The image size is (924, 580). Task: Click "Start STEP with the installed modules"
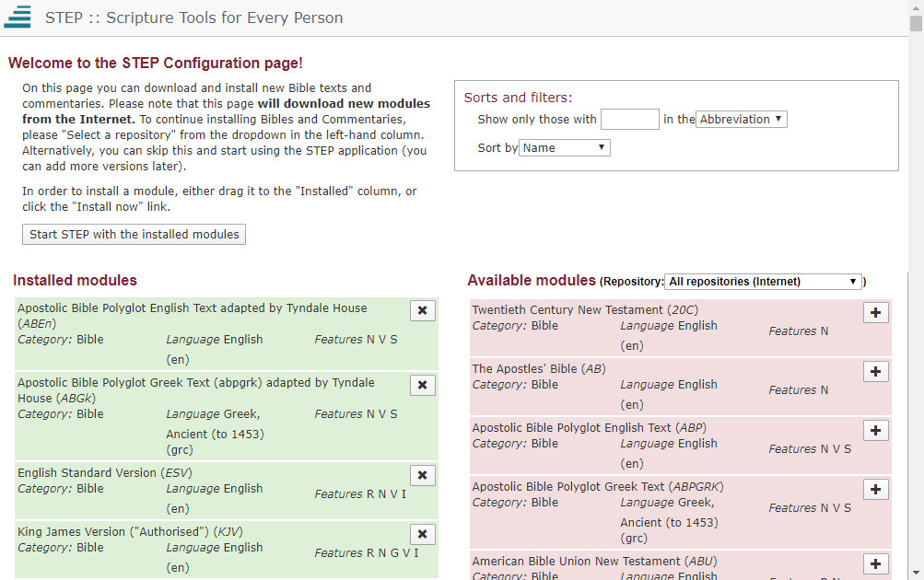(x=134, y=234)
